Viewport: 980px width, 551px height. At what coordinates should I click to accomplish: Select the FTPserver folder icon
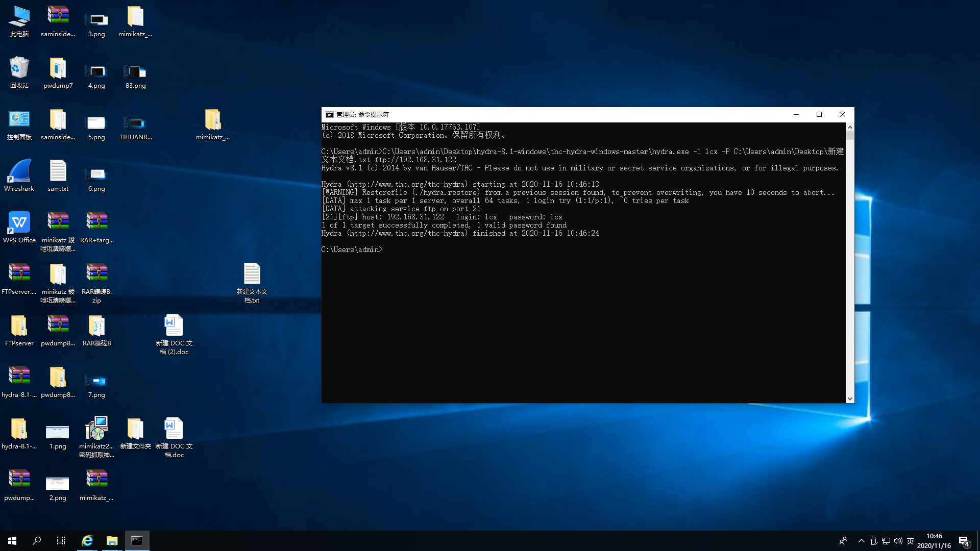coord(19,326)
